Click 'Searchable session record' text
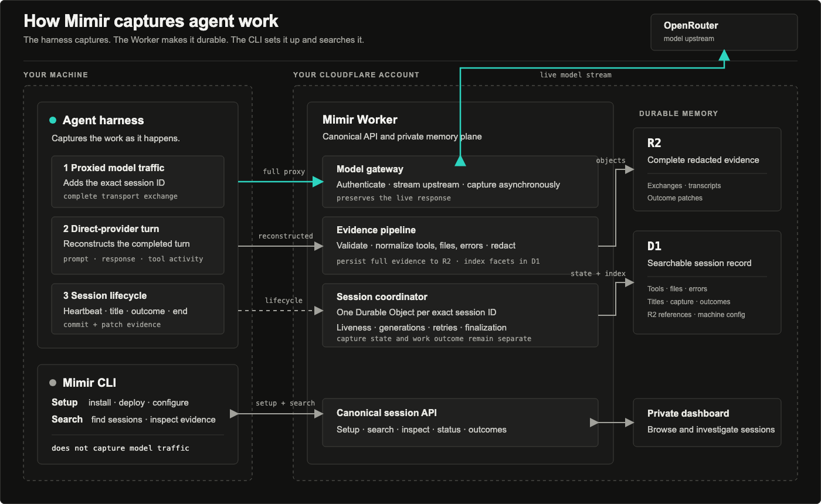821x504 pixels. (x=699, y=263)
